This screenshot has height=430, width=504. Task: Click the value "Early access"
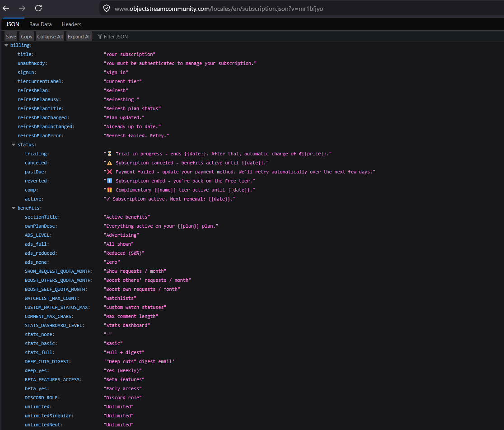coord(123,388)
